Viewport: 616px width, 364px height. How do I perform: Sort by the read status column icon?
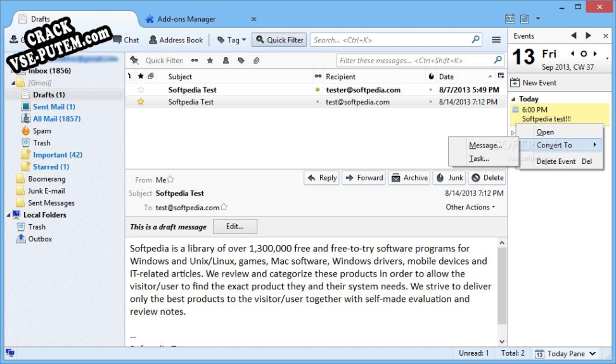[318, 76]
